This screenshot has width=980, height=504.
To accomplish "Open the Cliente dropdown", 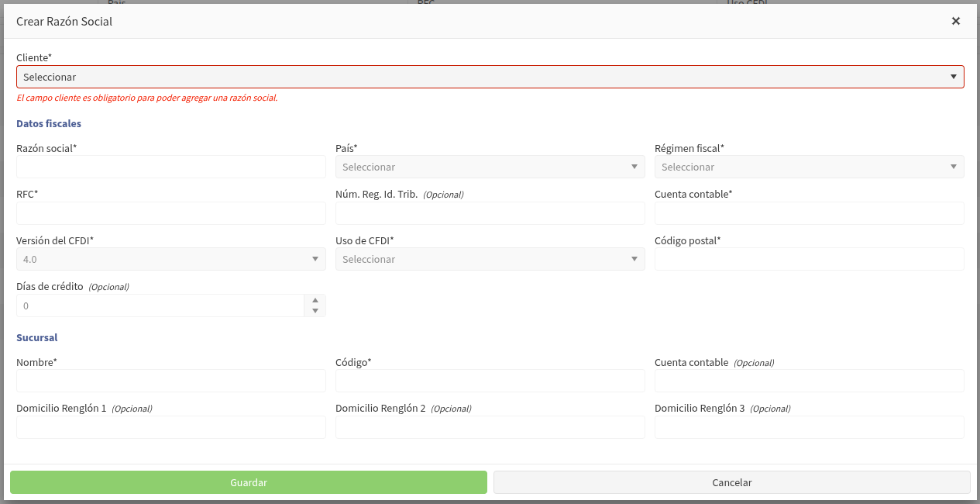I will 490,77.
